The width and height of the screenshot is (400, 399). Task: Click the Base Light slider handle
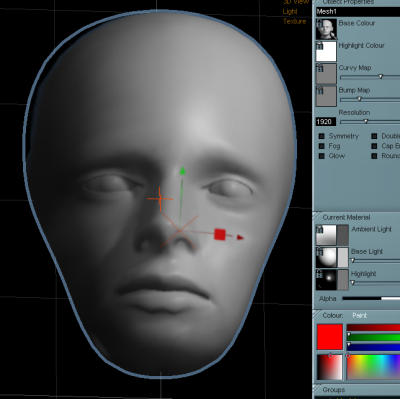pos(353,260)
